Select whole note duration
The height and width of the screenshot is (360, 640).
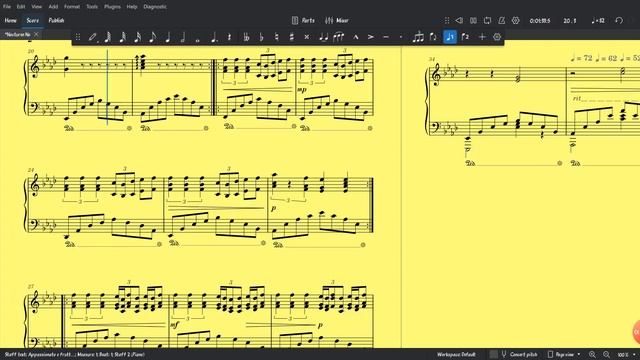pos(198,40)
